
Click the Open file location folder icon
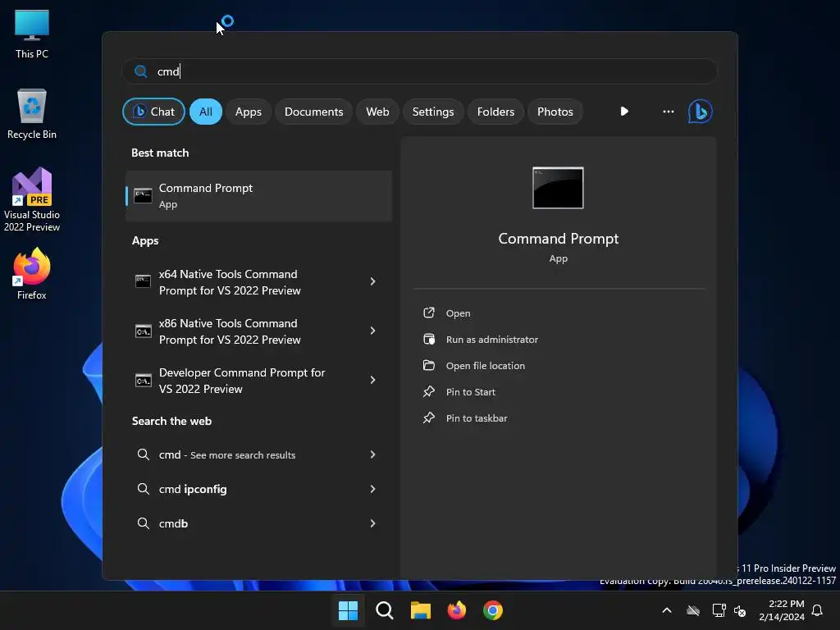coord(428,365)
